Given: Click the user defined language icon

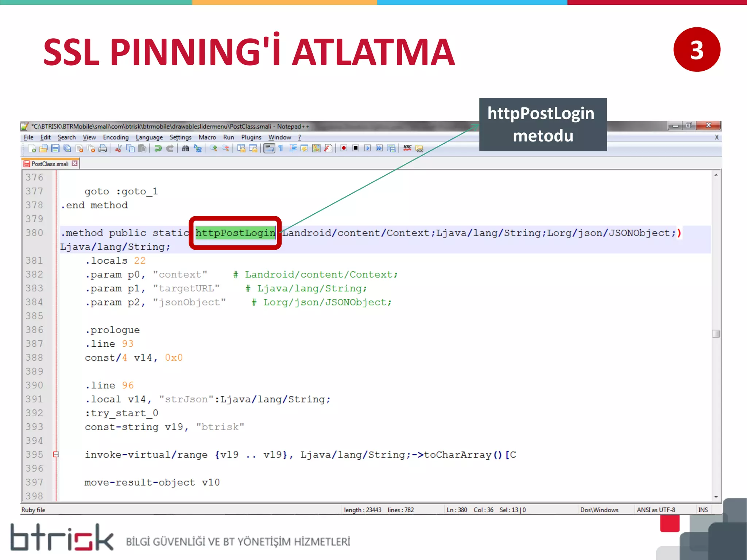Looking at the screenshot, I should [305, 148].
